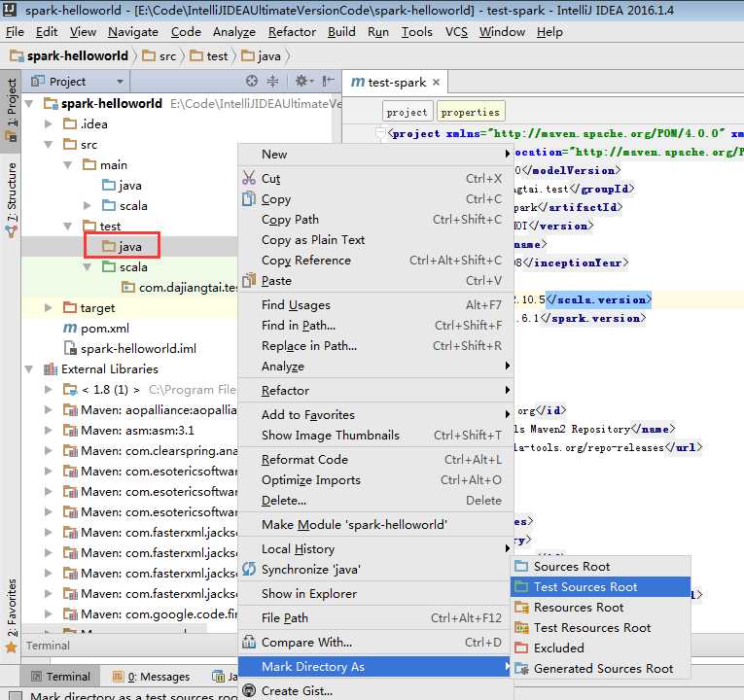Open the 7: Structure side tab
This screenshot has height=700, width=744.
[11, 199]
